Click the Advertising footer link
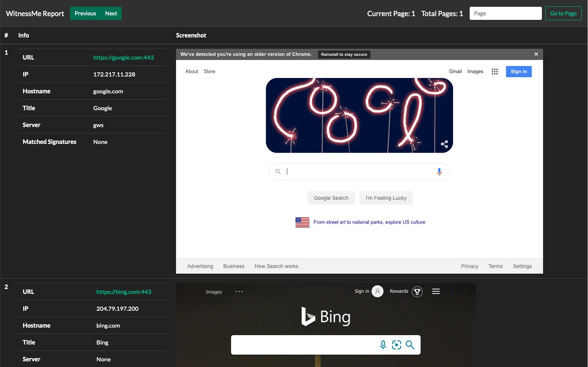588x367 pixels. point(200,266)
